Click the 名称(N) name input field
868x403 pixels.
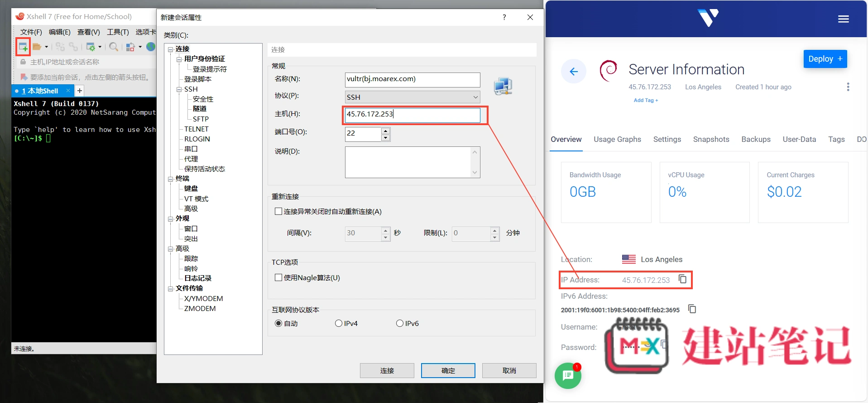coord(412,79)
